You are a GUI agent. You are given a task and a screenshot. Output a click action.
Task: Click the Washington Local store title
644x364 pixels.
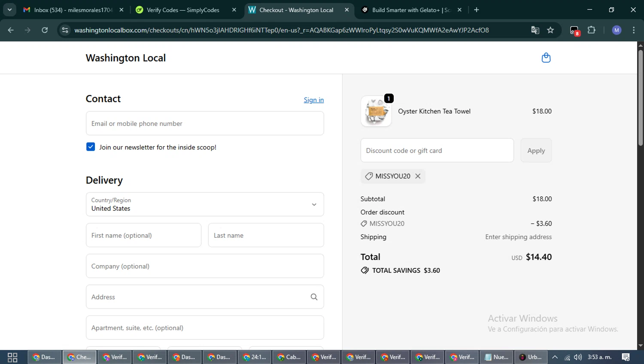[126, 58]
